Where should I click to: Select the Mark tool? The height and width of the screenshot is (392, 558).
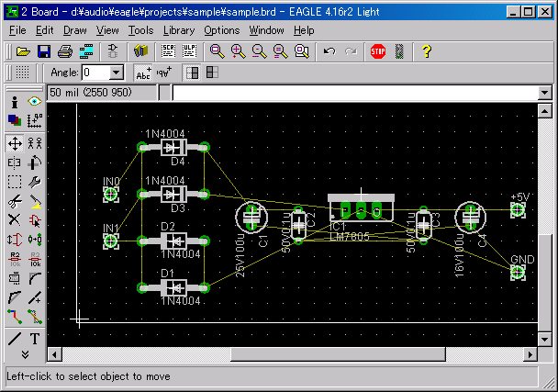point(35,120)
